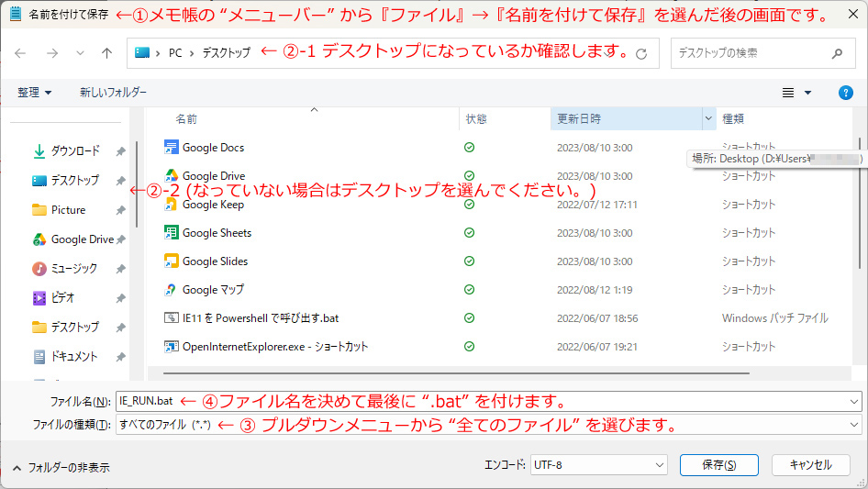
Task: Click the horizontal scrollbar in file list
Action: [x=456, y=373]
